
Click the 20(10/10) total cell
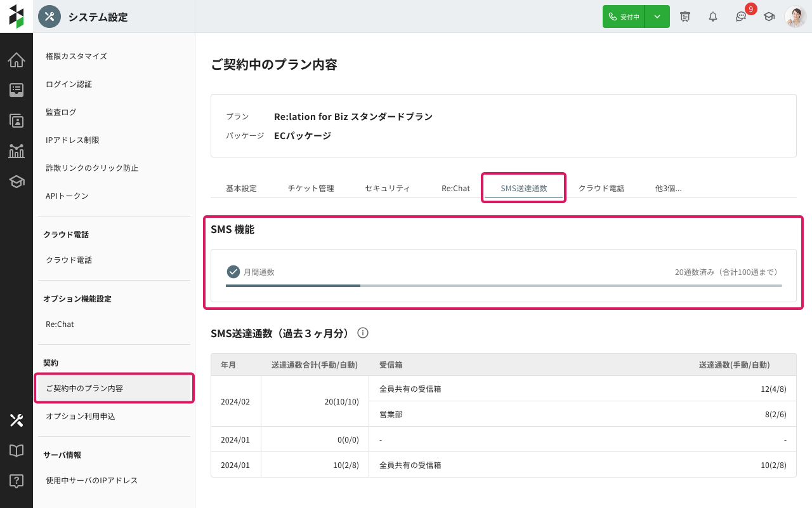click(315, 401)
